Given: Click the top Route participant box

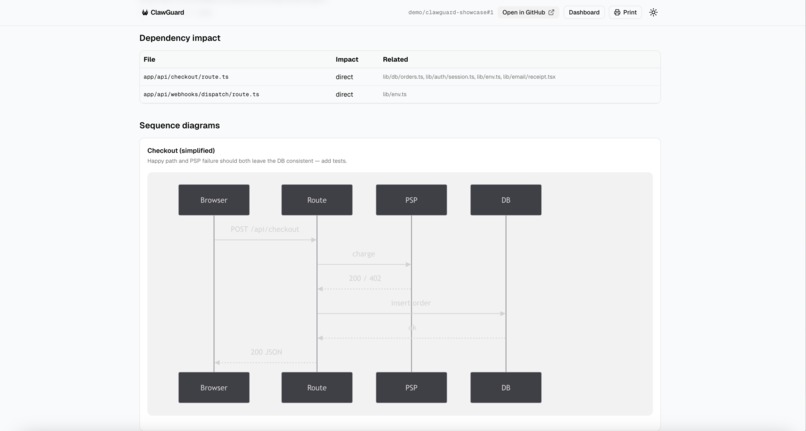Looking at the screenshot, I should click(317, 200).
